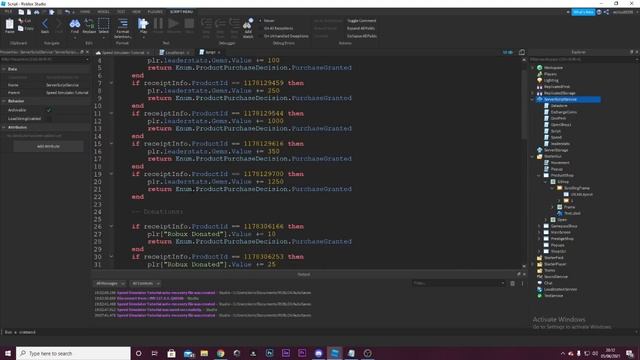640x360 pixels.
Task: Collapse the Data properties section
Action: (4, 69)
